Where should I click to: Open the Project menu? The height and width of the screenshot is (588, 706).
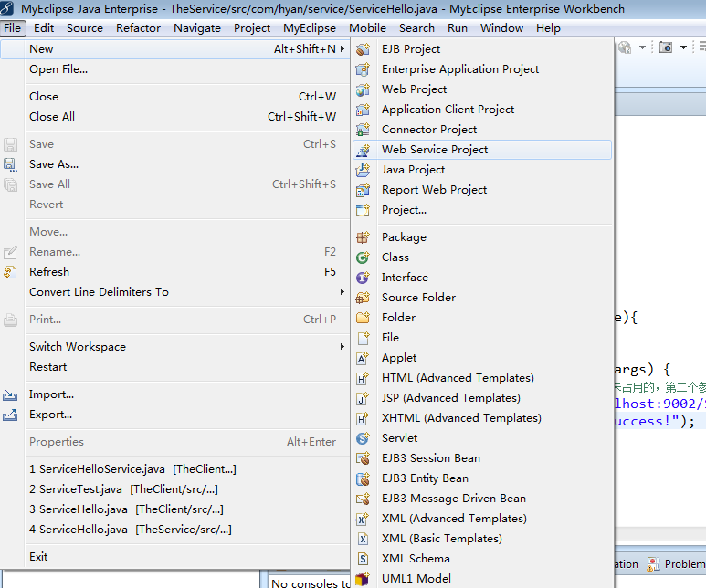(252, 28)
